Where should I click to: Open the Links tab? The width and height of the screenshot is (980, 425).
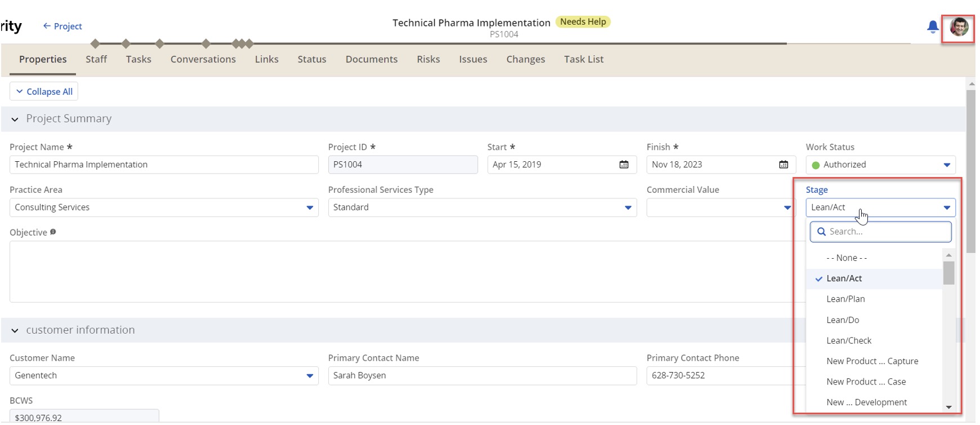pyautogui.click(x=266, y=59)
